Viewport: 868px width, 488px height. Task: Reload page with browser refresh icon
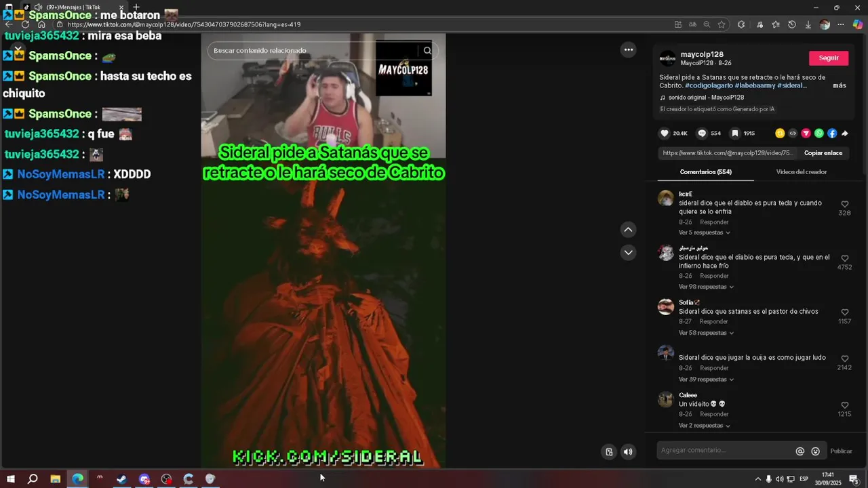(x=25, y=24)
